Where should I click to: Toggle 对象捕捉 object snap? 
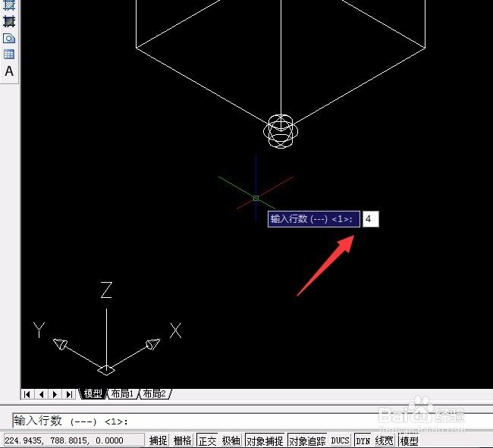tap(265, 440)
